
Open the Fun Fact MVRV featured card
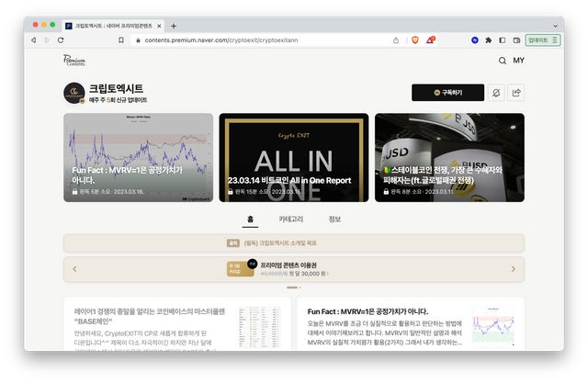[x=139, y=157]
